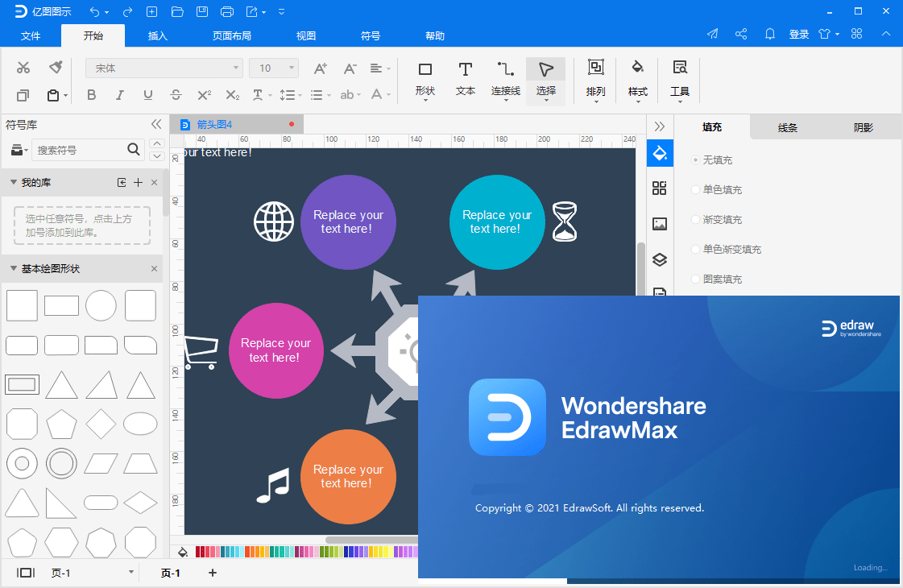This screenshot has width=903, height=588.
Task: Open the 帮助 tab
Action: coord(435,35)
